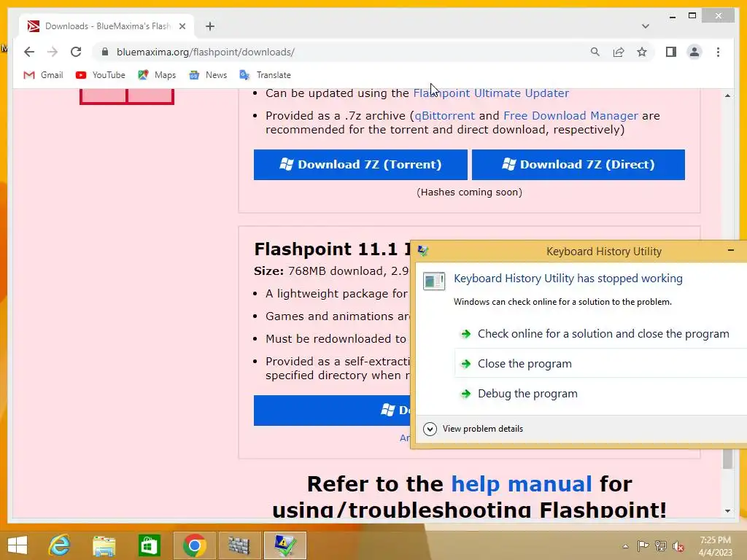Open the Free Download Manager link
747x560 pixels.
(x=570, y=116)
